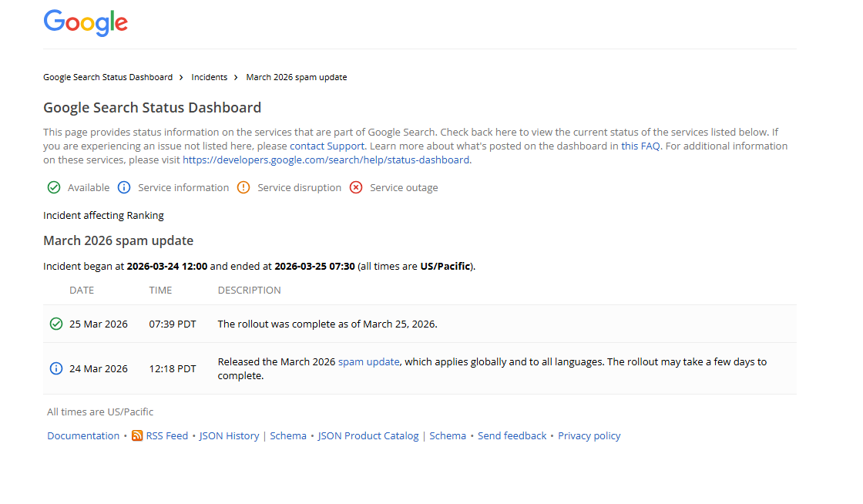Click the green Available checkmark legend icon
The width and height of the screenshot is (863, 504).
[x=54, y=187]
